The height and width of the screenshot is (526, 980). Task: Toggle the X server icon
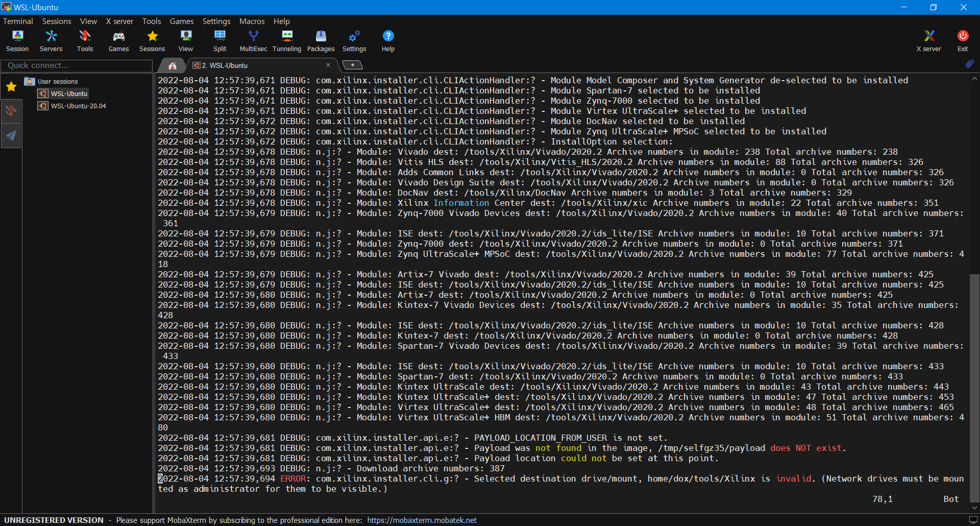[928, 41]
